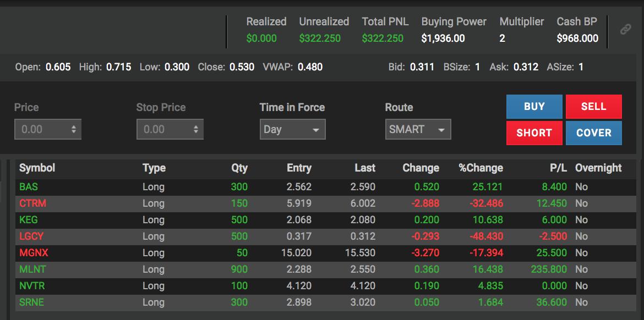Select the LGCY symbol
Image resolution: width=644 pixels, height=320 pixels.
click(x=31, y=236)
